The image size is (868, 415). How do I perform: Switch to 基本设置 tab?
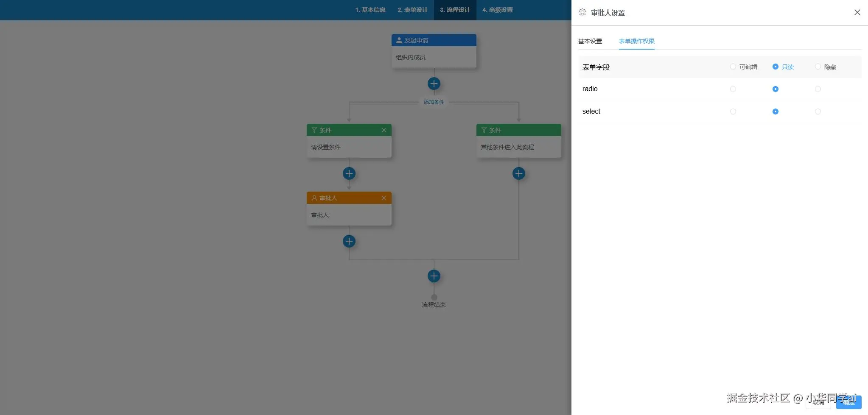(x=590, y=41)
